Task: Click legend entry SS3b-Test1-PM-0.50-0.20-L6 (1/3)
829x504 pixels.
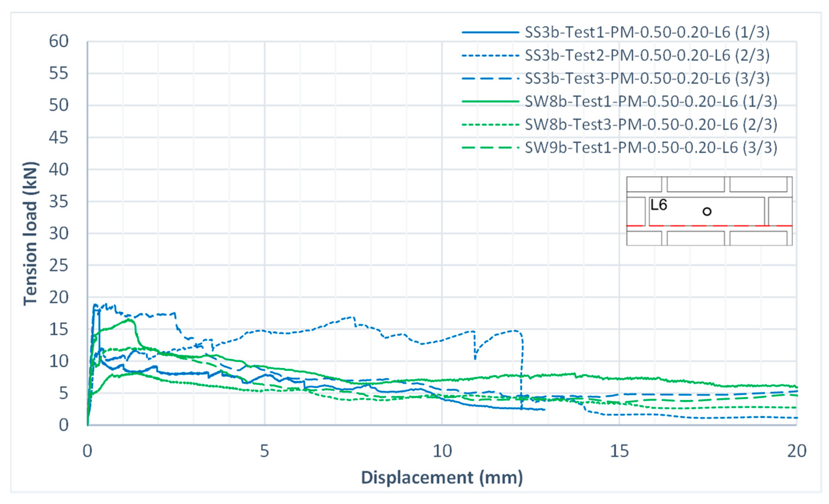Action: pyautogui.click(x=647, y=32)
